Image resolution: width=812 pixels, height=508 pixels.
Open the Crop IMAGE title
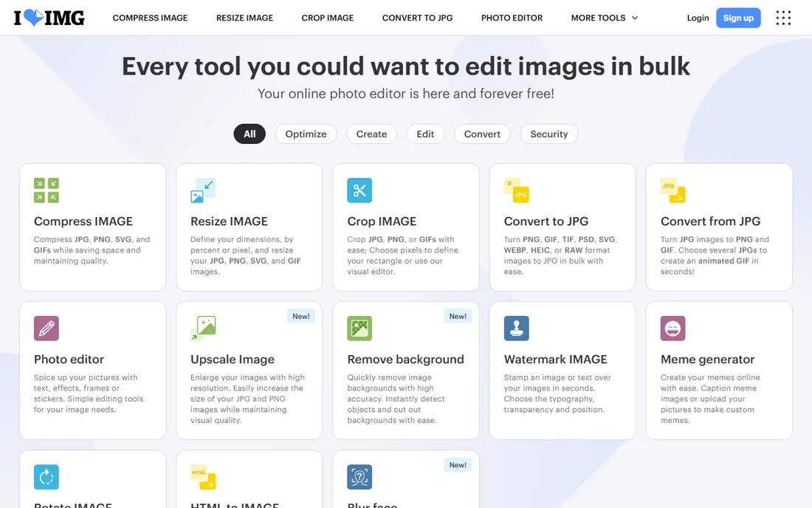pyautogui.click(x=382, y=221)
